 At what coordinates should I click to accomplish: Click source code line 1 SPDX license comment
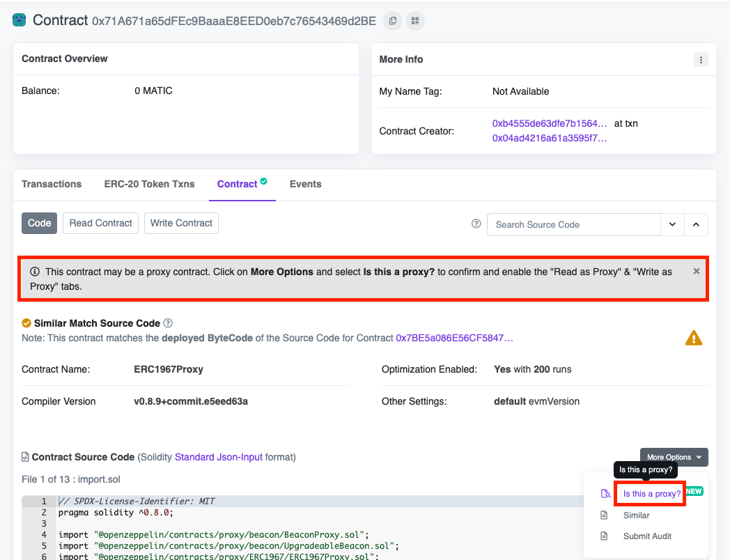click(x=137, y=501)
